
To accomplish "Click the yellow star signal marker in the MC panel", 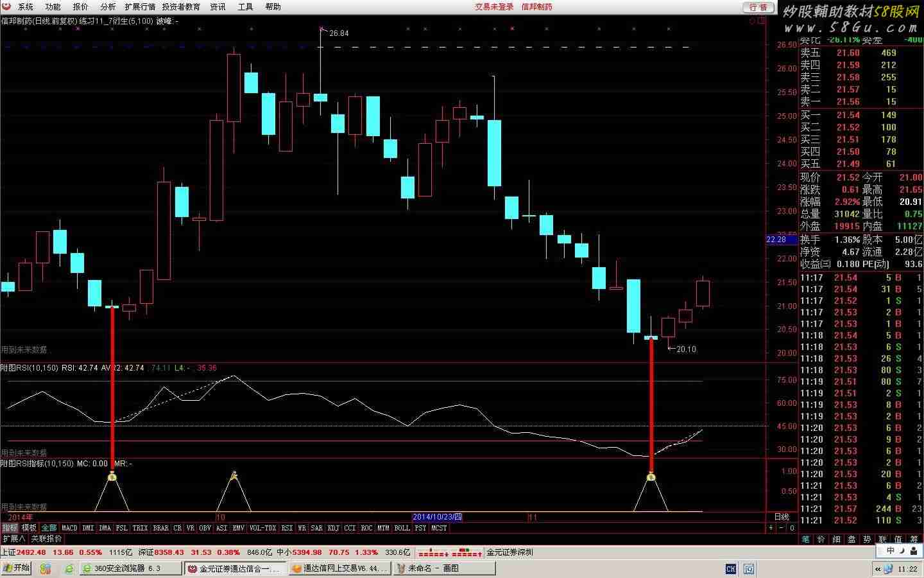I will 234,476.
